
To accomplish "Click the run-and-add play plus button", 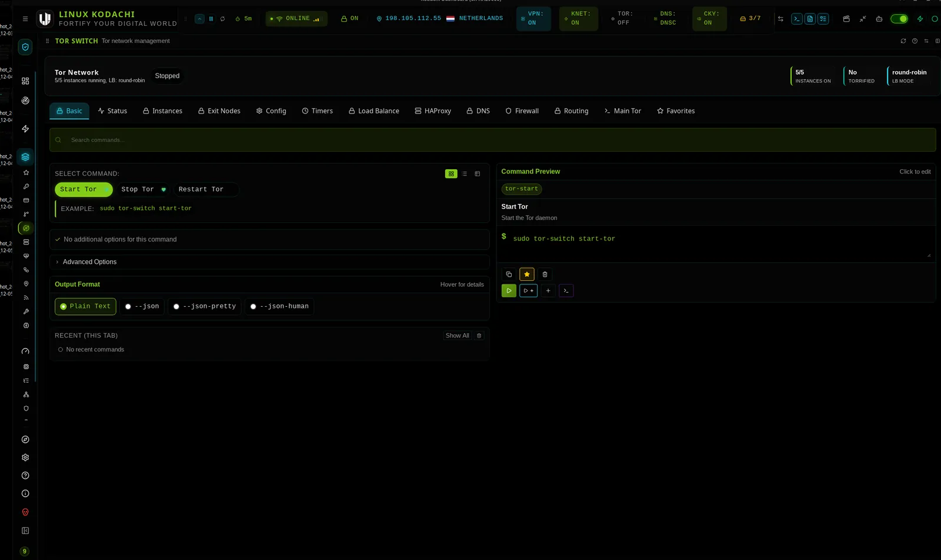I will 529,291.
